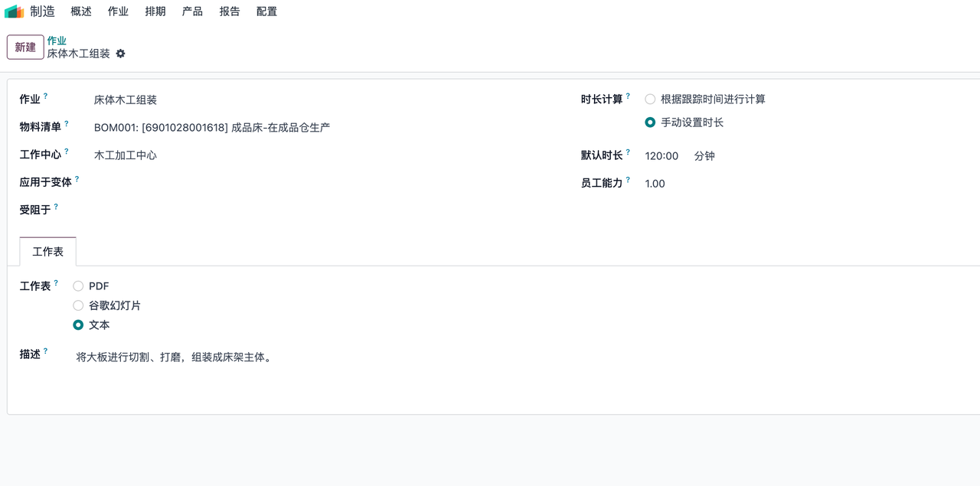Viewport: 980px width, 486px height.
Task: Show help tooltip for 描述 field
Action: click(45, 351)
